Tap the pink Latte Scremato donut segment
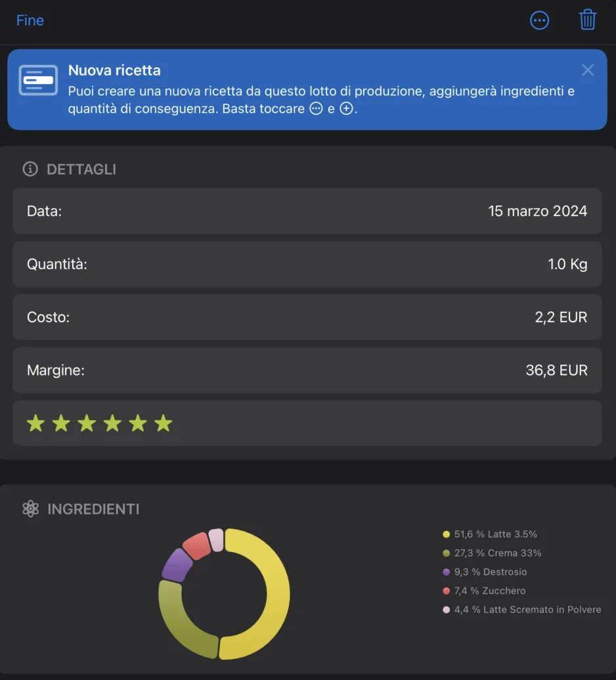 click(217, 540)
